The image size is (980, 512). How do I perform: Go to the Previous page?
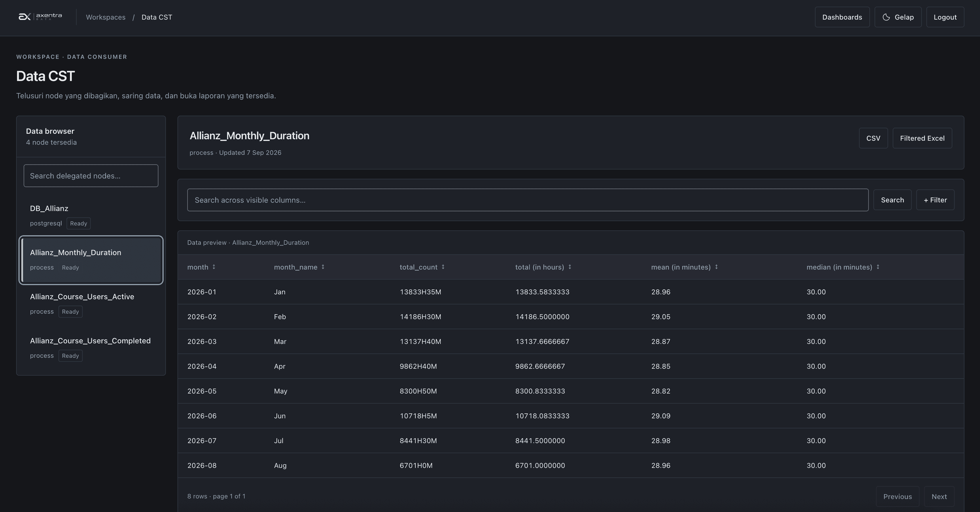(897, 496)
